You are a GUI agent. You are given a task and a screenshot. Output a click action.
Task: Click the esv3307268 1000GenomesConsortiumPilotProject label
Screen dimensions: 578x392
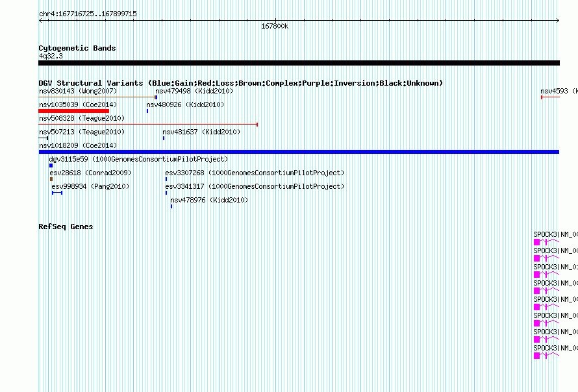tap(255, 173)
